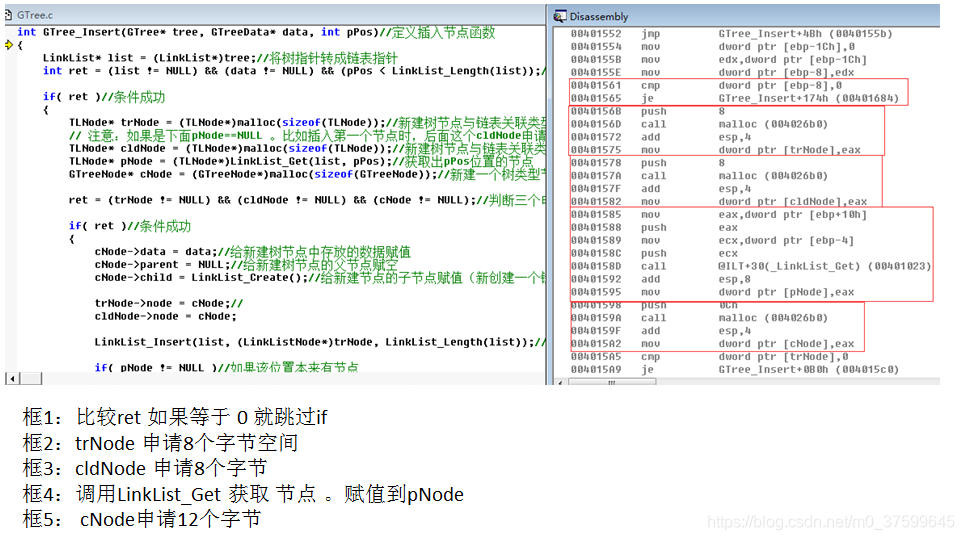
Task: Click the 'cldNode->node = cNode' line
Action: tap(165, 316)
